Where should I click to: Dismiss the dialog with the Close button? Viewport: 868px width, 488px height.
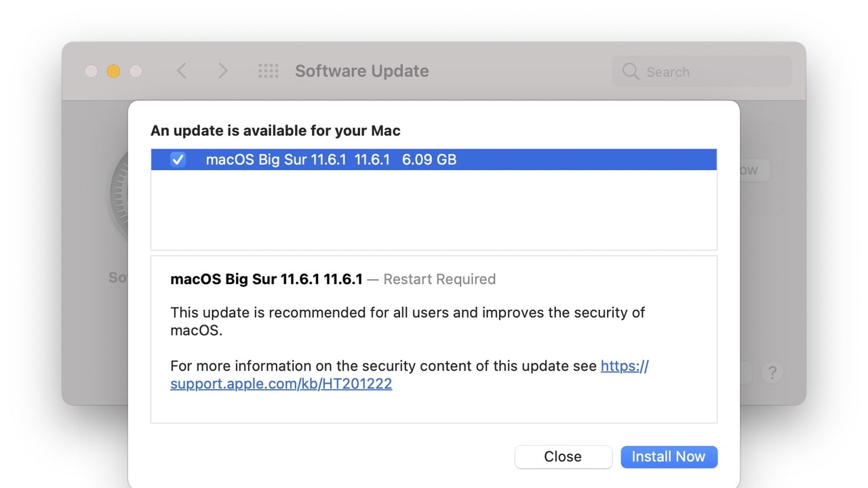[x=563, y=456]
